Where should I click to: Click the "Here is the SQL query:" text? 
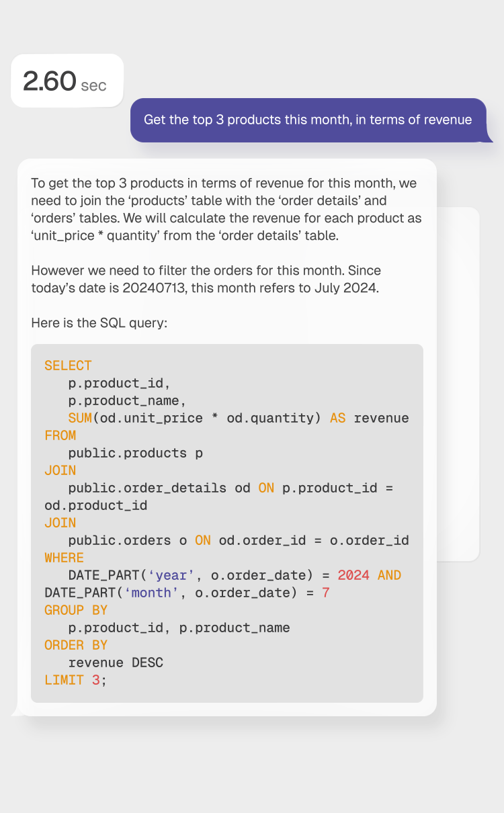pos(99,323)
